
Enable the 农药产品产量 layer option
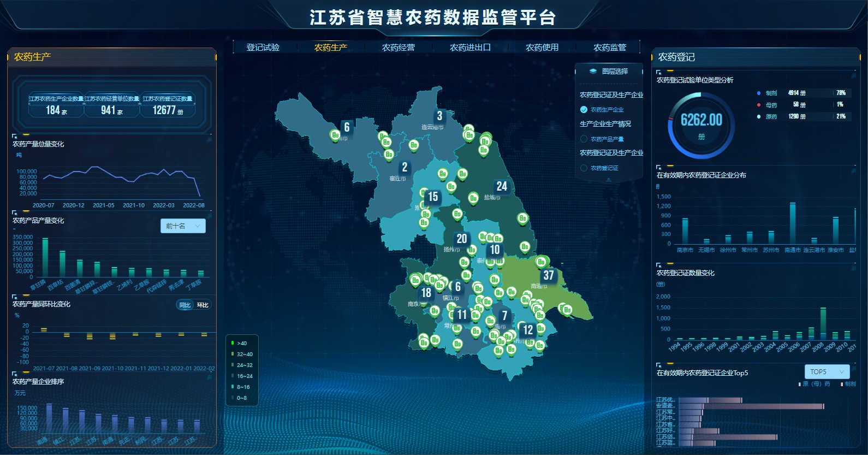pos(584,139)
